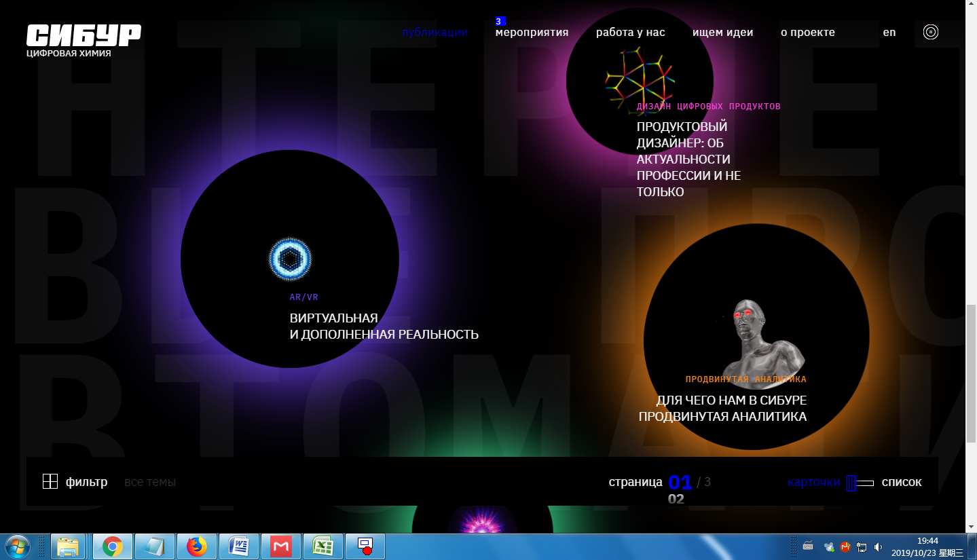This screenshot has width=977, height=560.
Task: Switch view to карточки
Action: tap(814, 482)
